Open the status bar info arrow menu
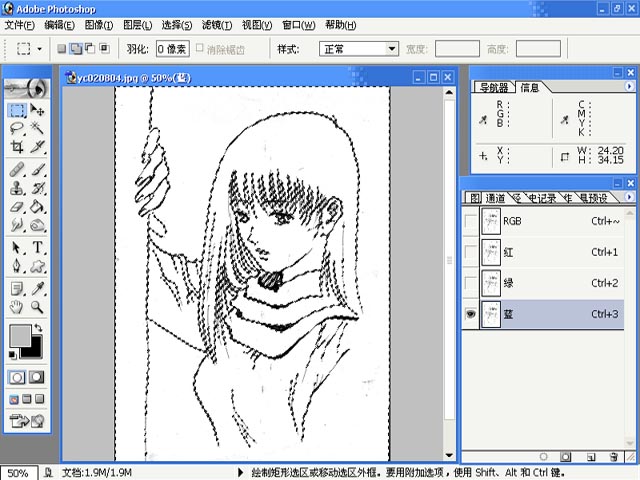The width and height of the screenshot is (640, 480). coord(240,473)
